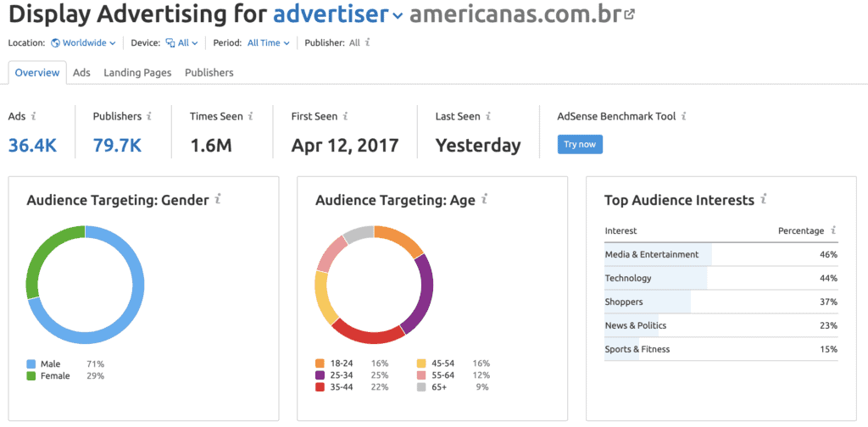Click the Yesterday last seen value
This screenshot has height=427, width=868.
[478, 146]
